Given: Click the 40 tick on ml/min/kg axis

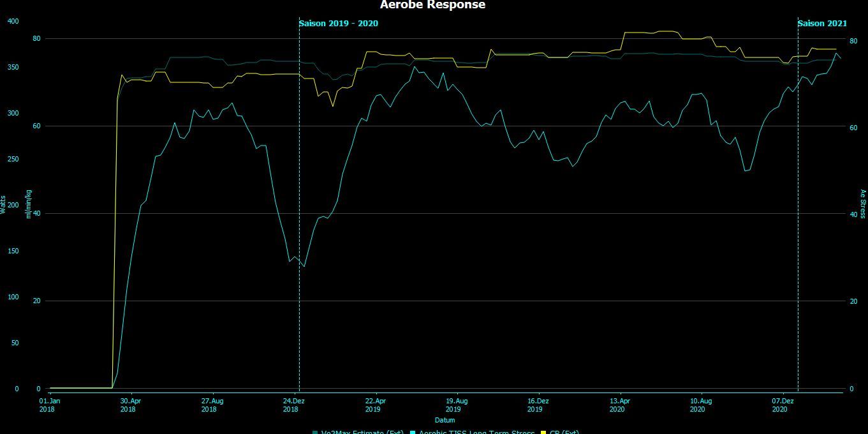Looking at the screenshot, I should coord(36,213).
